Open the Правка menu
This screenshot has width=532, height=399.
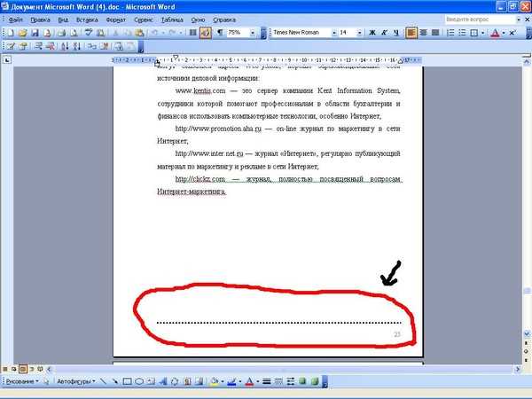click(41, 20)
